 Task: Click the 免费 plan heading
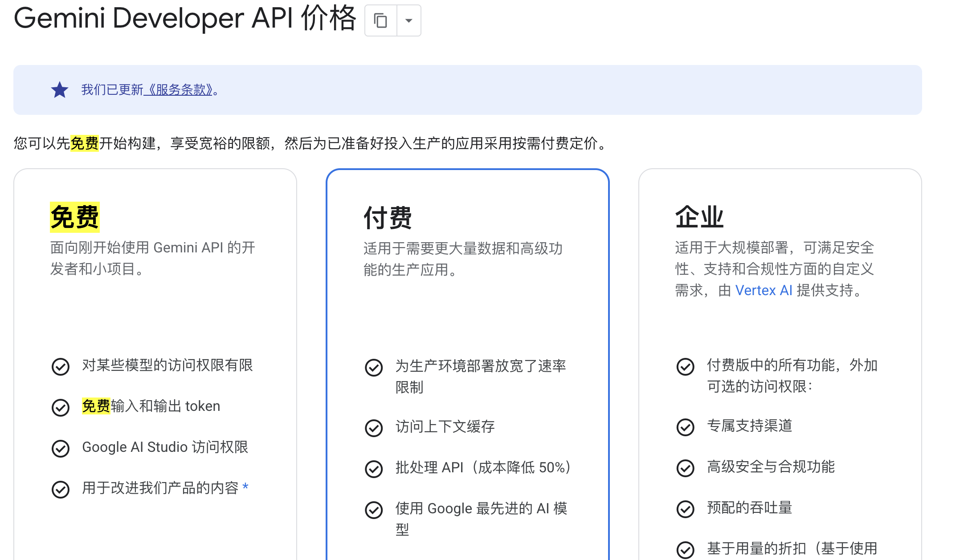click(x=74, y=217)
